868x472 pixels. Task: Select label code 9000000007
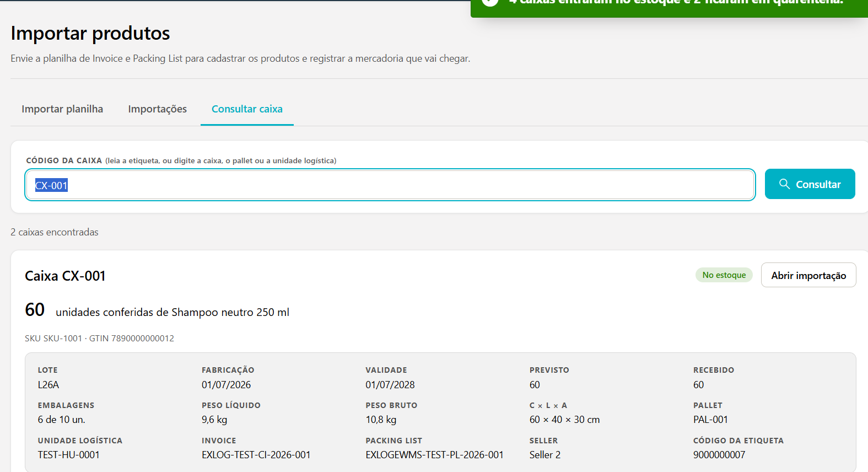(x=719, y=455)
